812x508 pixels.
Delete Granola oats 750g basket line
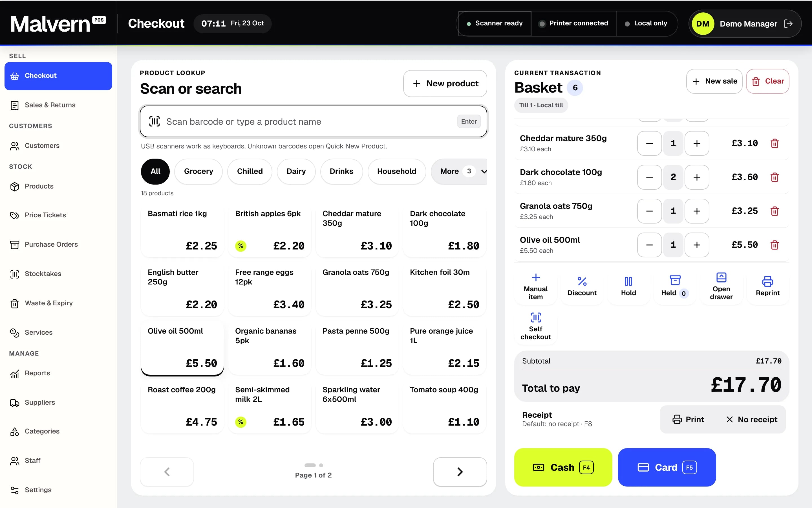[775, 211]
